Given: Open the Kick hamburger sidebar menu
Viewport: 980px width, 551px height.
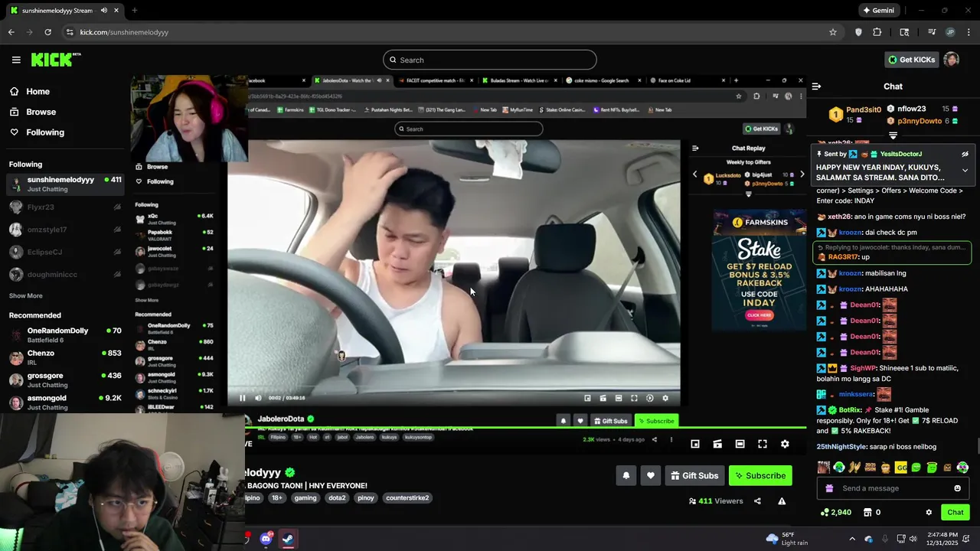Looking at the screenshot, I should point(16,60).
